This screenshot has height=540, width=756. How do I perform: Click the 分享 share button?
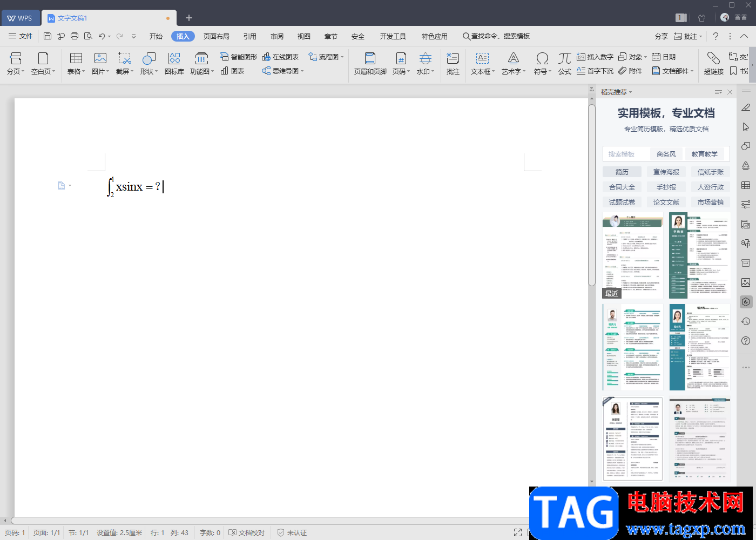(x=661, y=36)
